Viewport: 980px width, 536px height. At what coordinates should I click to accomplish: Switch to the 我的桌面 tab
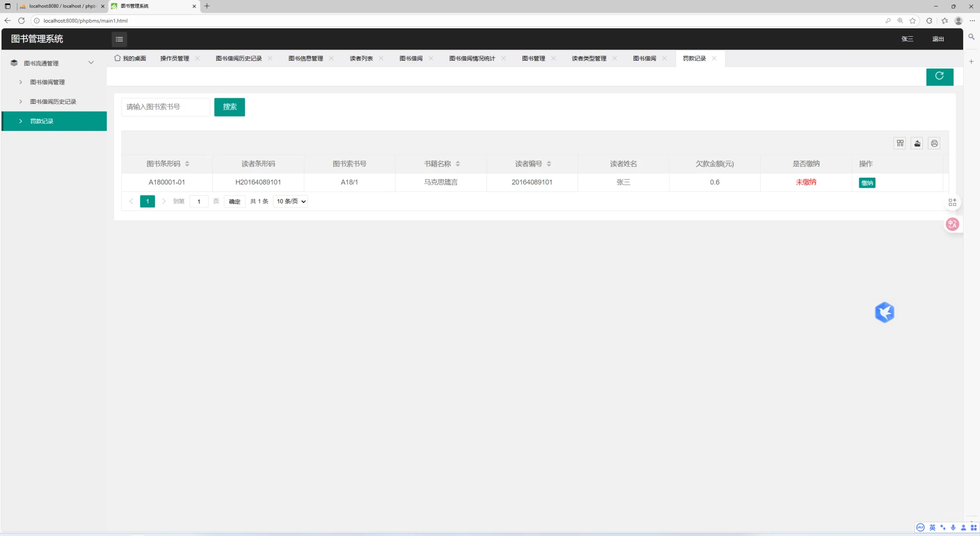pyautogui.click(x=130, y=58)
